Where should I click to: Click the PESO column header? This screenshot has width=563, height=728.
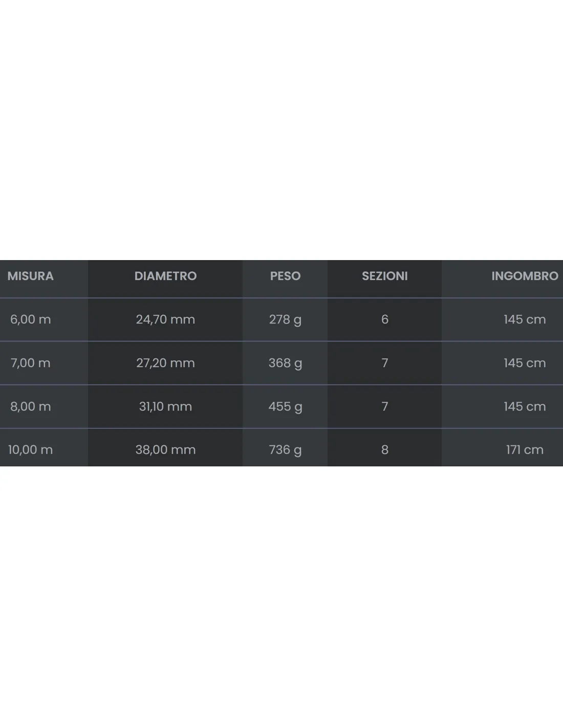point(285,276)
